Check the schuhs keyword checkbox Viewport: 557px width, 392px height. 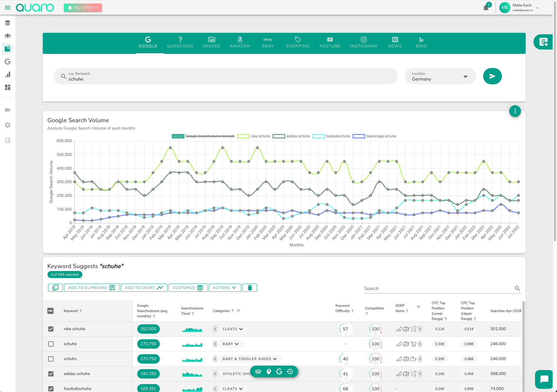click(51, 359)
